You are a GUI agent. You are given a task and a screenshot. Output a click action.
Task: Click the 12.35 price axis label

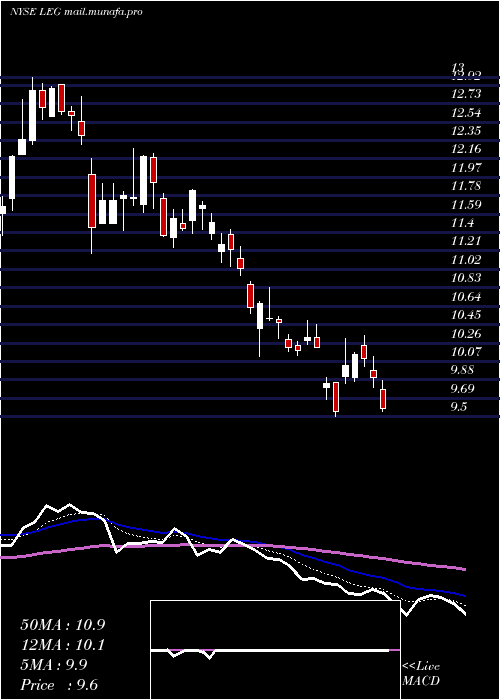pyautogui.click(x=466, y=131)
